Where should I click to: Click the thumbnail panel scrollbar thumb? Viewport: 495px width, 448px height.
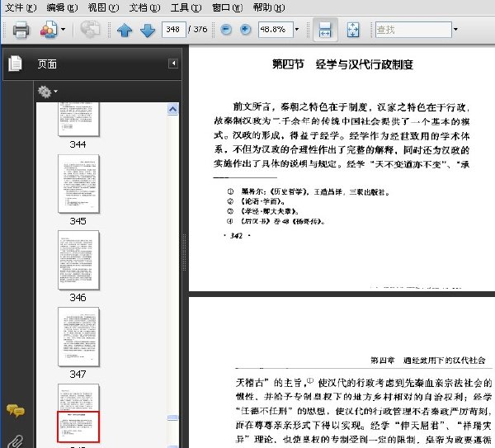[172, 418]
